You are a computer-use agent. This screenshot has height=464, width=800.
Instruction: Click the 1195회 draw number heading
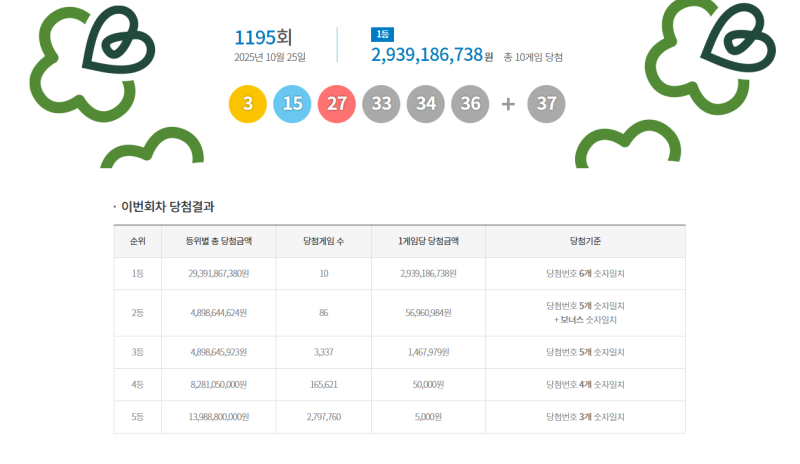click(263, 37)
